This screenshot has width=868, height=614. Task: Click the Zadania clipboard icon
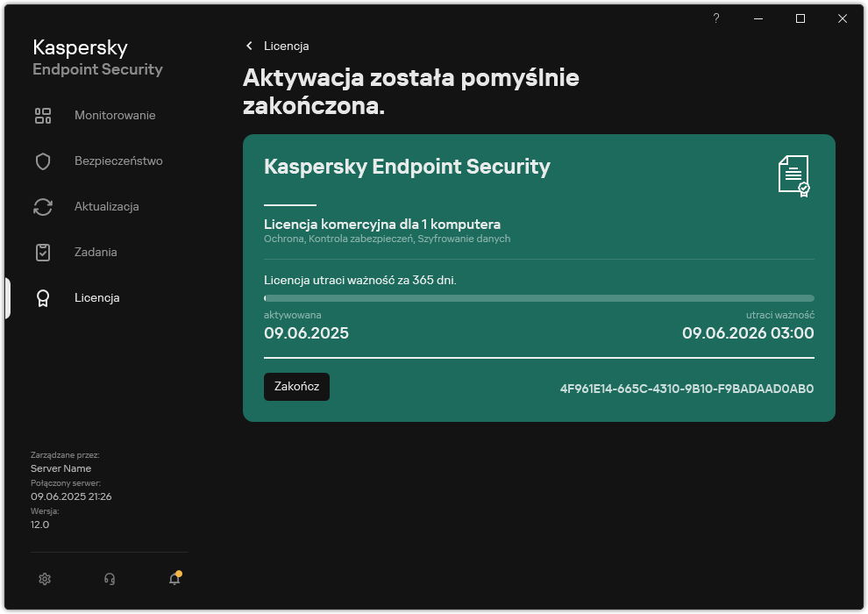point(43,253)
